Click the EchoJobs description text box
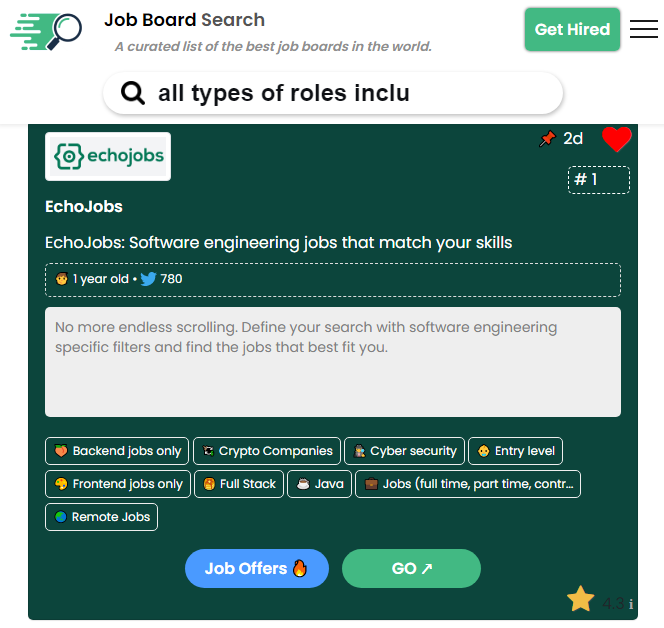Screen dimensions: 664x628 [x=333, y=362]
